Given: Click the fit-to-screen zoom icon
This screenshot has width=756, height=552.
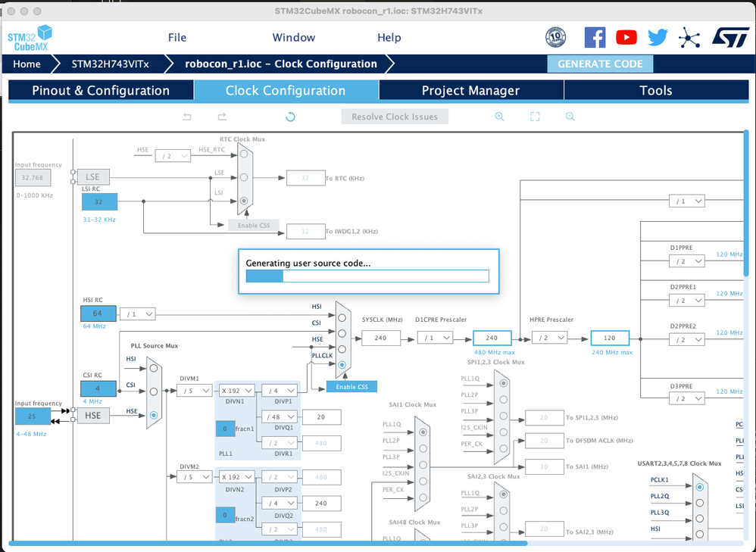Looking at the screenshot, I should point(535,117).
